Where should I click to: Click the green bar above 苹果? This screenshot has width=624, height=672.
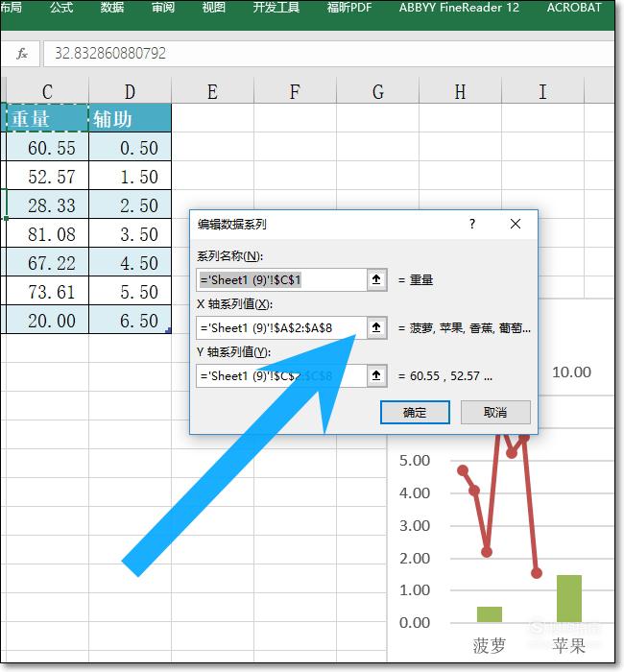(x=569, y=598)
